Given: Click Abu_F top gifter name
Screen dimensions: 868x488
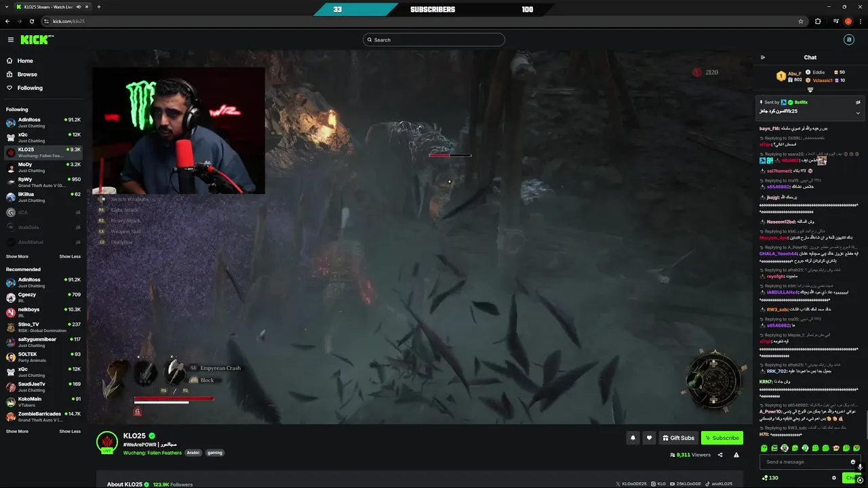Looking at the screenshot, I should (x=794, y=73).
